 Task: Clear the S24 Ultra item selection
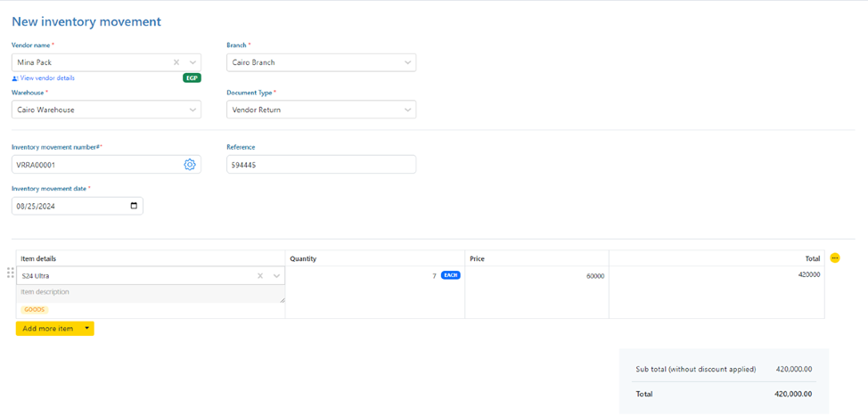pos(260,276)
